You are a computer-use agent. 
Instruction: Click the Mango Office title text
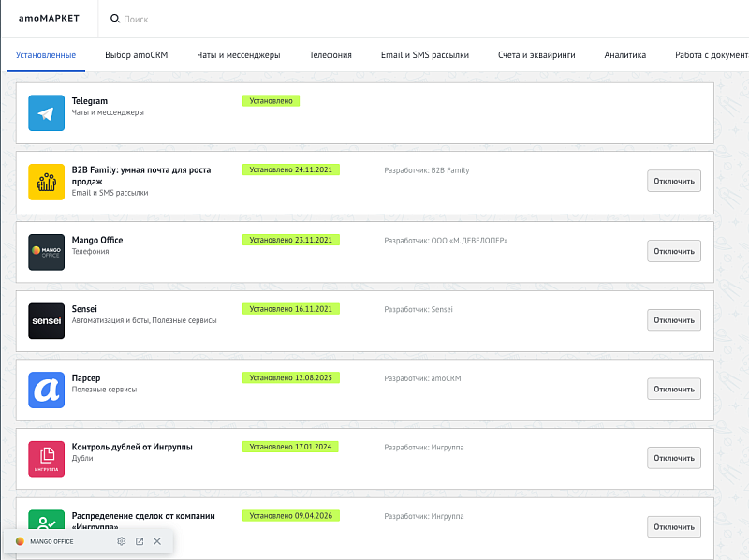point(97,240)
